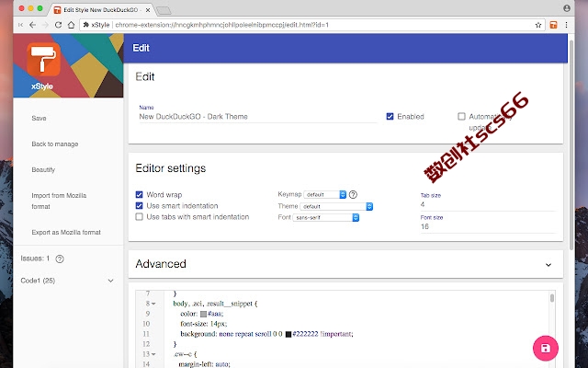This screenshot has height=368, width=588.
Task: Click the browser forward arrow
Action: [45, 25]
